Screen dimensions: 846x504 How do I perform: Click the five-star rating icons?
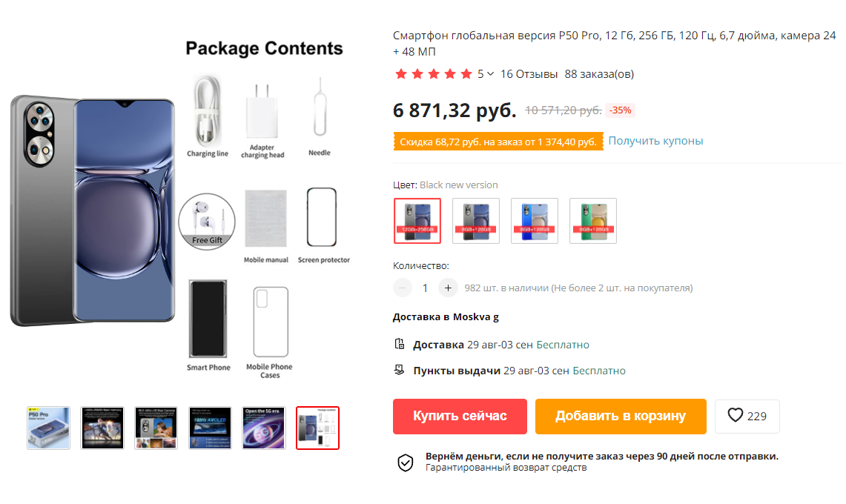434,74
